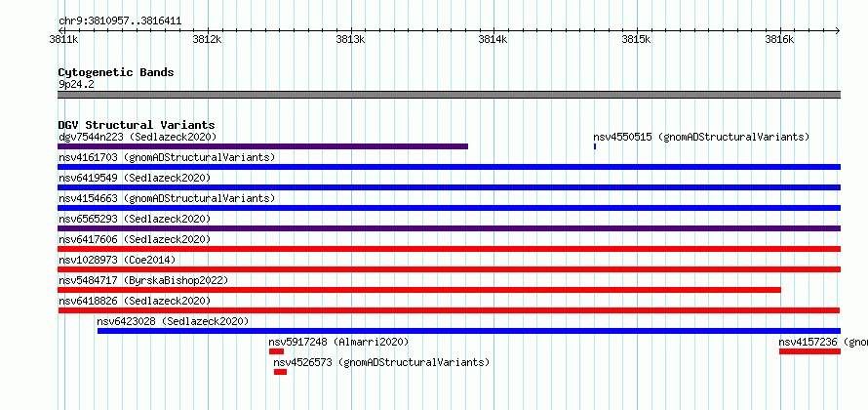Click the nsv6418826 (Sedlazeck2020) label
Image resolution: width=868 pixels, height=410 pixels.
(135, 301)
